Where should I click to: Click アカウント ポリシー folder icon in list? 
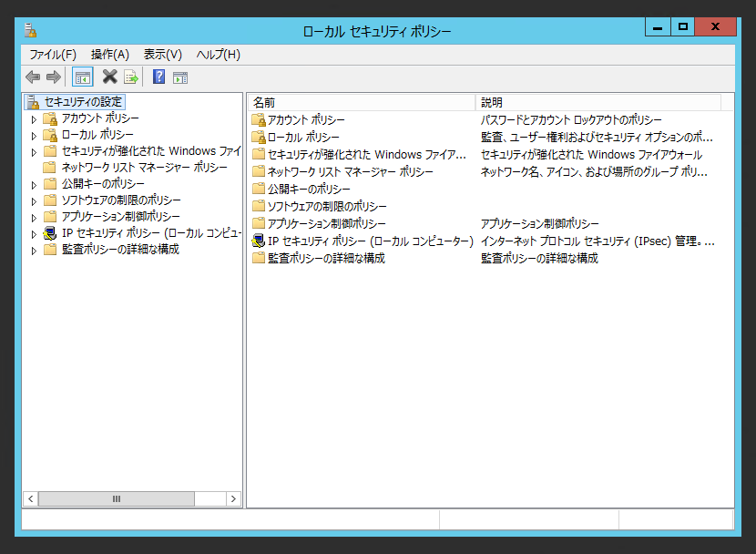[x=259, y=119]
